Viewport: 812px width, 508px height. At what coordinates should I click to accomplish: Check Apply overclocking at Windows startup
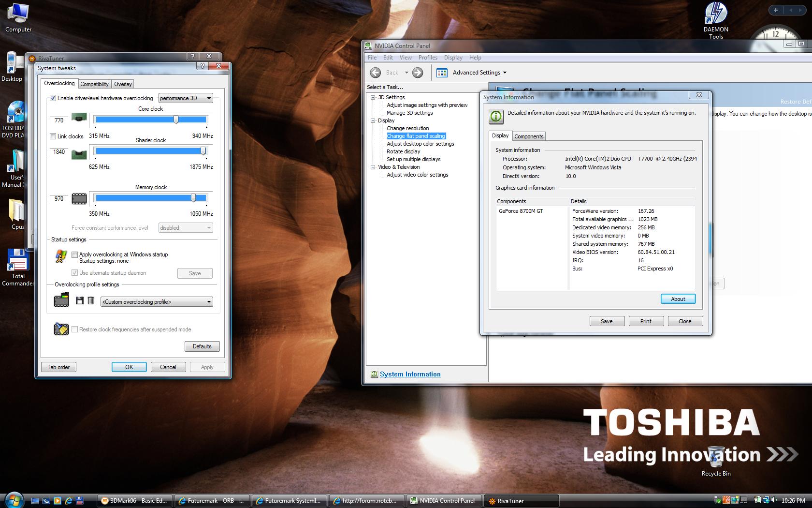coord(75,254)
